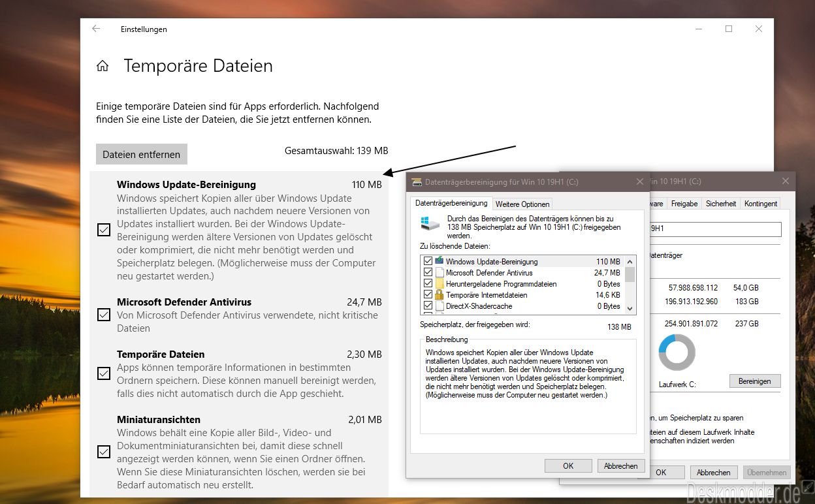Minimize the Einstellungen window

coord(699,29)
